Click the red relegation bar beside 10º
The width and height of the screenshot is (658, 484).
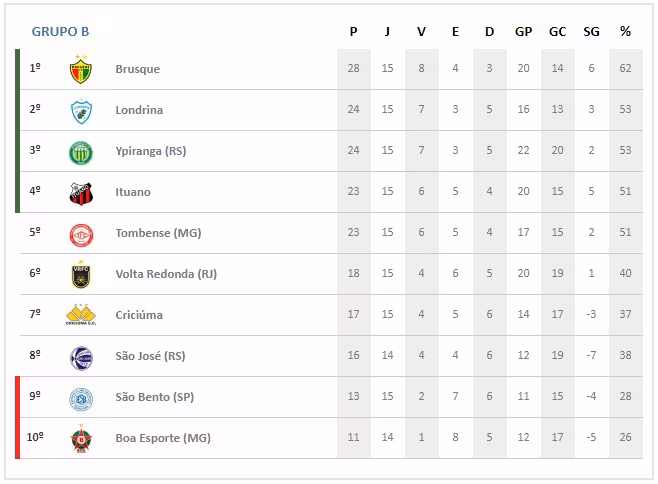pos(18,438)
